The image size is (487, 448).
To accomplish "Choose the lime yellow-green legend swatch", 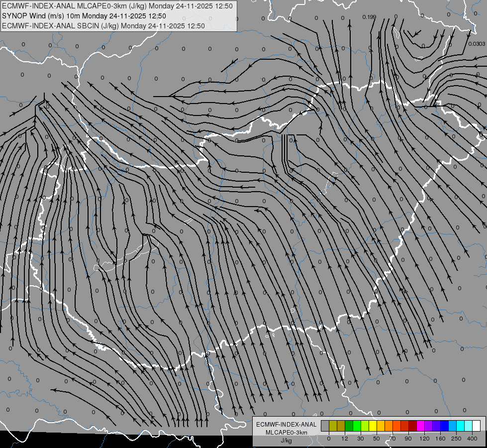I will click(365, 426).
